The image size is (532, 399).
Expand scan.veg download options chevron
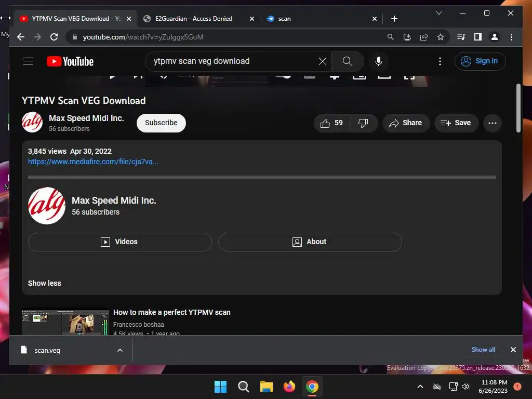click(120, 350)
